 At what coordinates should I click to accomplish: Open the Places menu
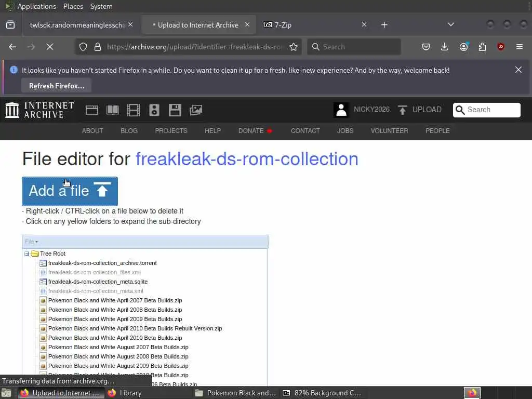point(73,6)
